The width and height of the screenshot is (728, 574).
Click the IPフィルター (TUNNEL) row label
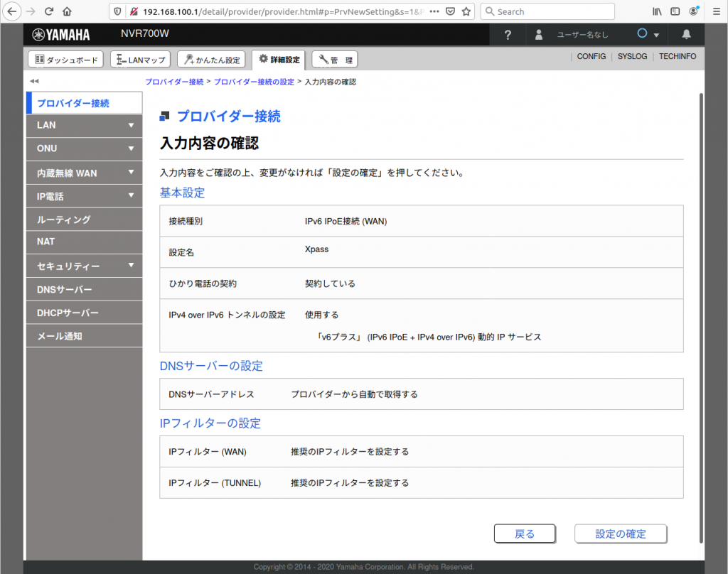(x=215, y=483)
